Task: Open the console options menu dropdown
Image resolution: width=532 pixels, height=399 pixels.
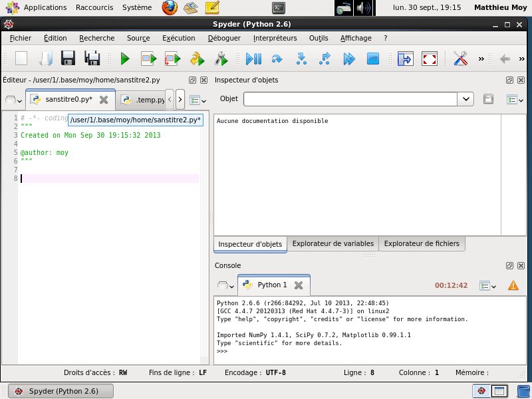Action: (x=488, y=286)
